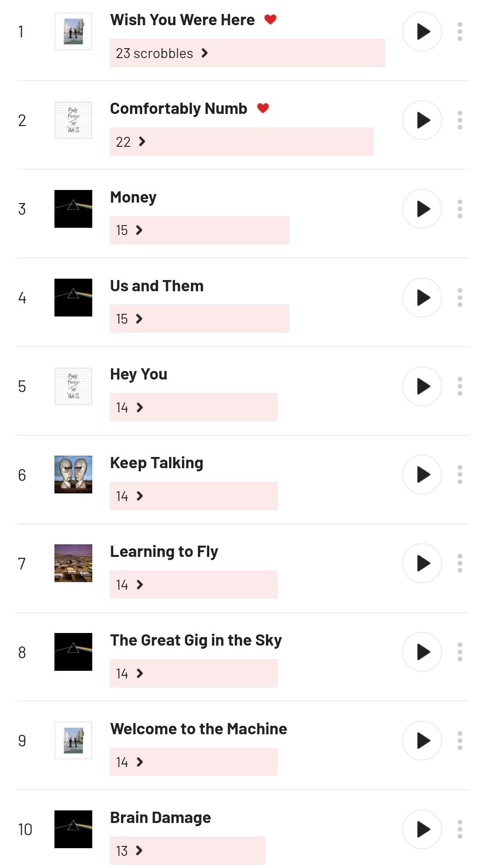The height and width of the screenshot is (868, 486).
Task: Open the Us and Them track link
Action: coord(157,286)
